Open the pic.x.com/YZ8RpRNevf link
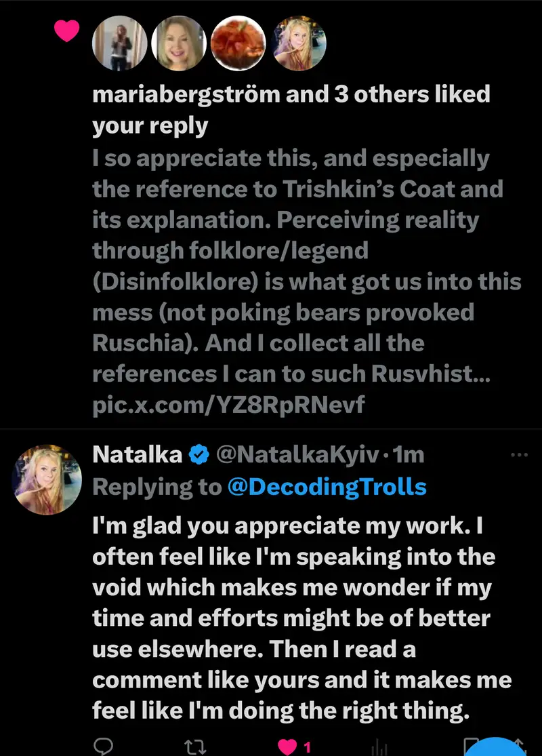This screenshot has height=756, width=542. point(228,405)
